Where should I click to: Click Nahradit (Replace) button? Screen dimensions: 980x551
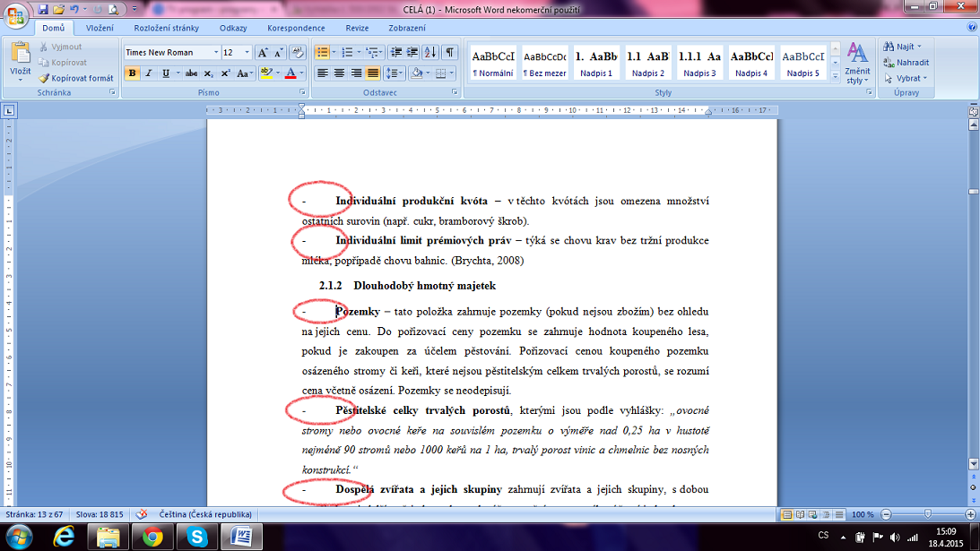click(x=906, y=63)
